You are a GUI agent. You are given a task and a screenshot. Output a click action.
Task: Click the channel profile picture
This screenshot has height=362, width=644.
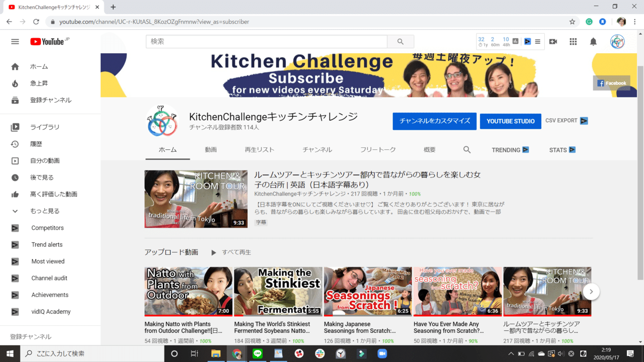[x=162, y=121]
